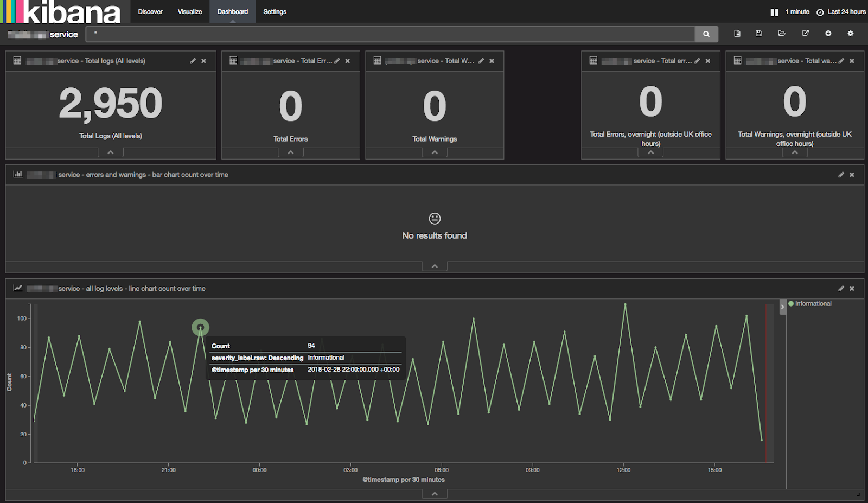Switch to the Discover tab
The width and height of the screenshot is (868, 503).
[x=150, y=12]
